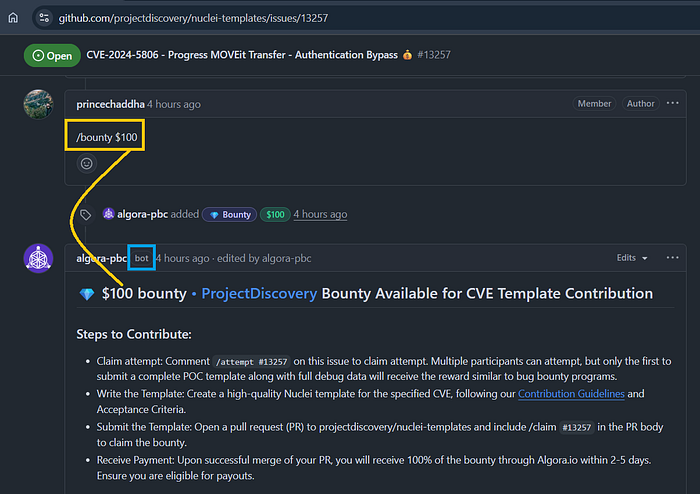Image resolution: width=700 pixels, height=494 pixels.
Task: Click the 'Steps to Contribute:' heading
Action: pos(134,334)
